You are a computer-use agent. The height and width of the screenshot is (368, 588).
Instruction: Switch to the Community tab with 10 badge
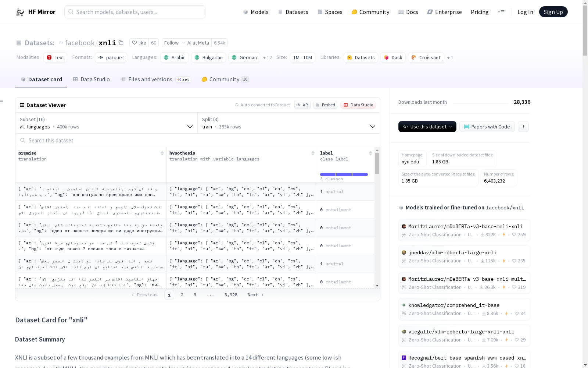[225, 79]
